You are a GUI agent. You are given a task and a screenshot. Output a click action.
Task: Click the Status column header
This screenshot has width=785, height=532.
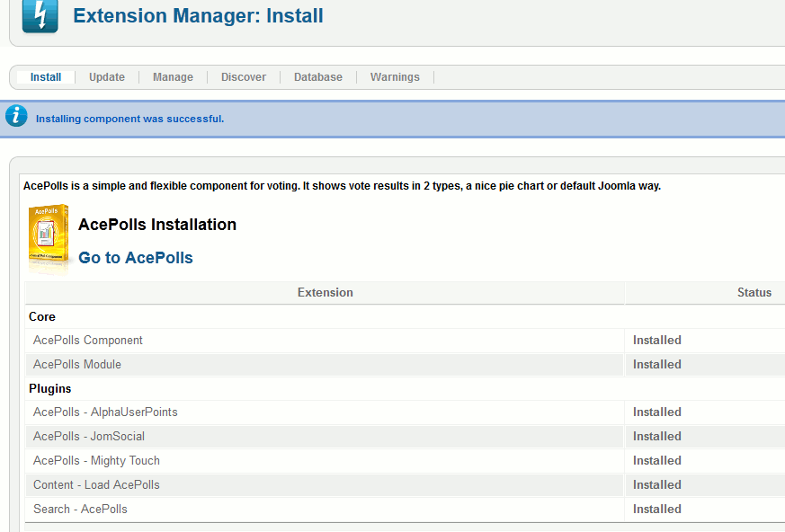754,292
